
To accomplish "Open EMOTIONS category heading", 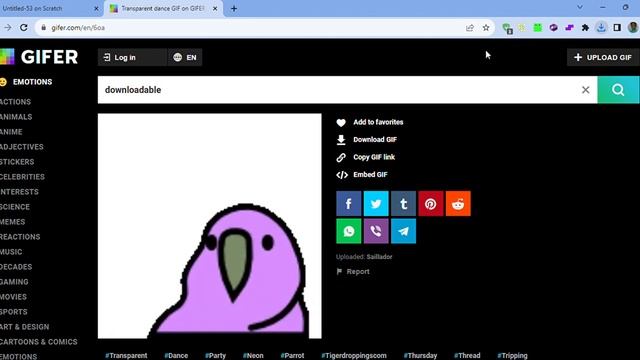I will (x=32, y=82).
